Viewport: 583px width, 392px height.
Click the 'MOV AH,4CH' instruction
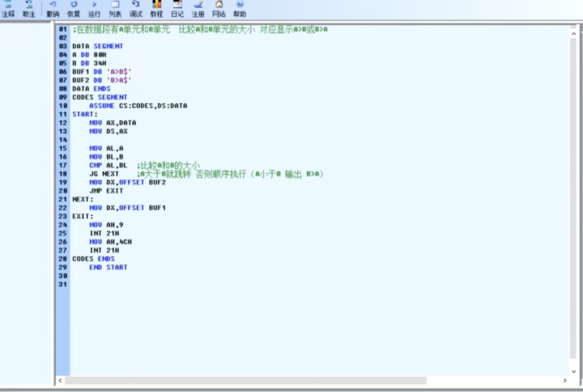111,242
